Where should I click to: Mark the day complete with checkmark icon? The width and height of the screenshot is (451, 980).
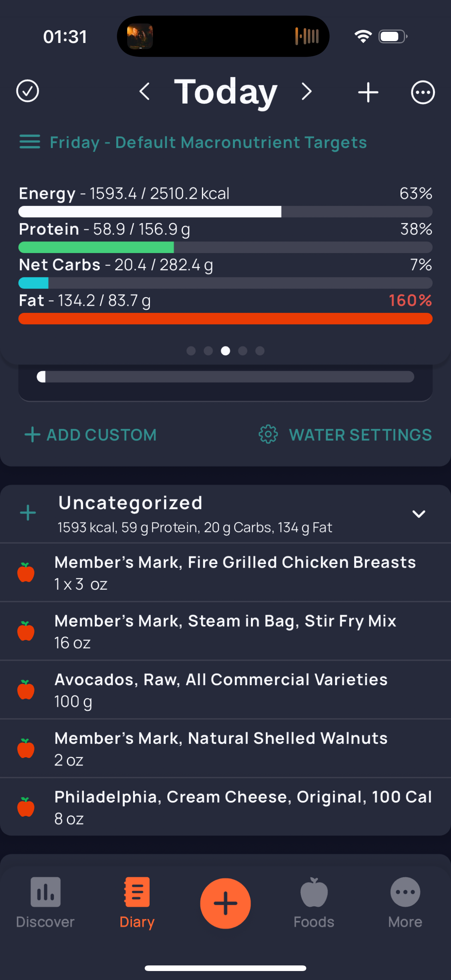coord(27,91)
